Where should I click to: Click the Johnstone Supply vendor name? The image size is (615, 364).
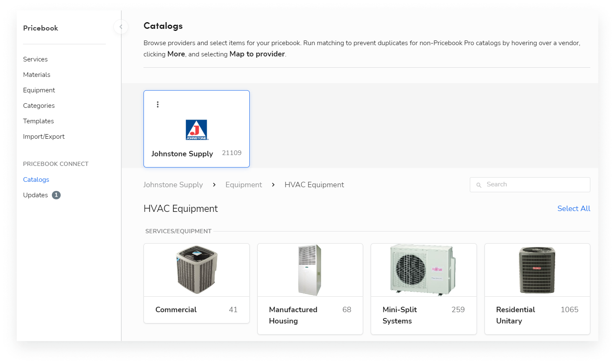click(182, 154)
